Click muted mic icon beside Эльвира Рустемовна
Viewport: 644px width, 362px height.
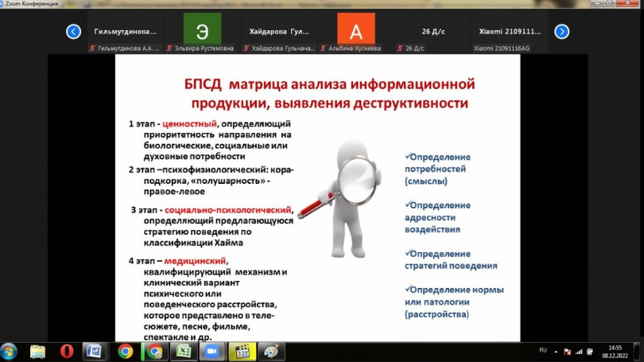[x=169, y=49]
